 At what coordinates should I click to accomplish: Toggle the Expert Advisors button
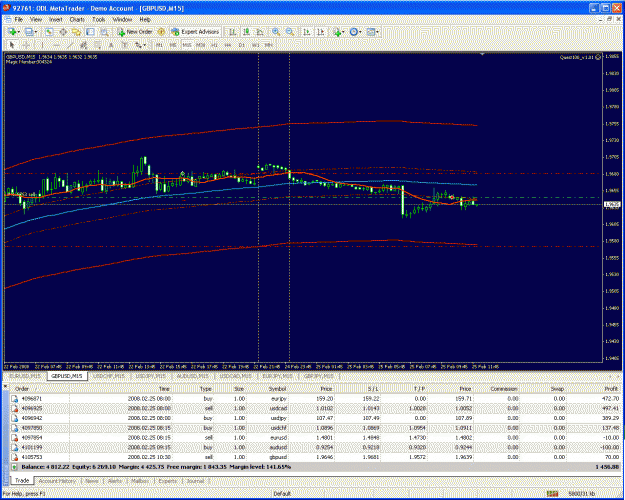[195, 32]
